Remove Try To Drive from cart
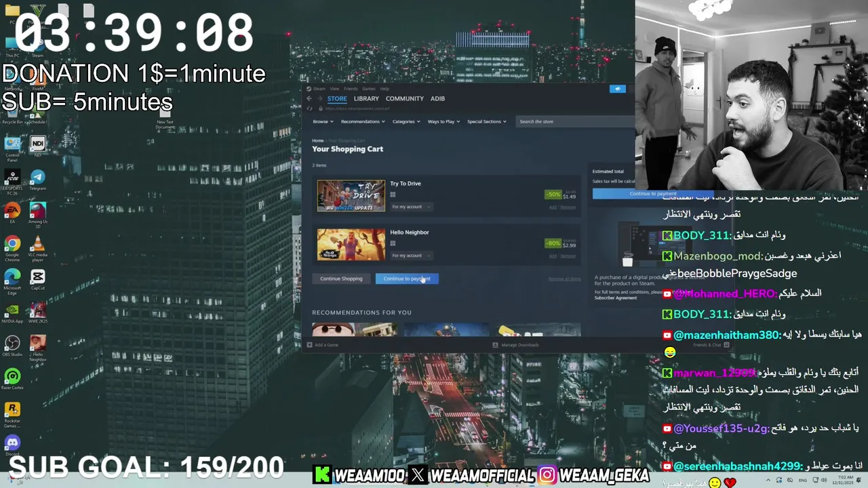Image resolution: width=868 pixels, height=488 pixels. tap(568, 207)
